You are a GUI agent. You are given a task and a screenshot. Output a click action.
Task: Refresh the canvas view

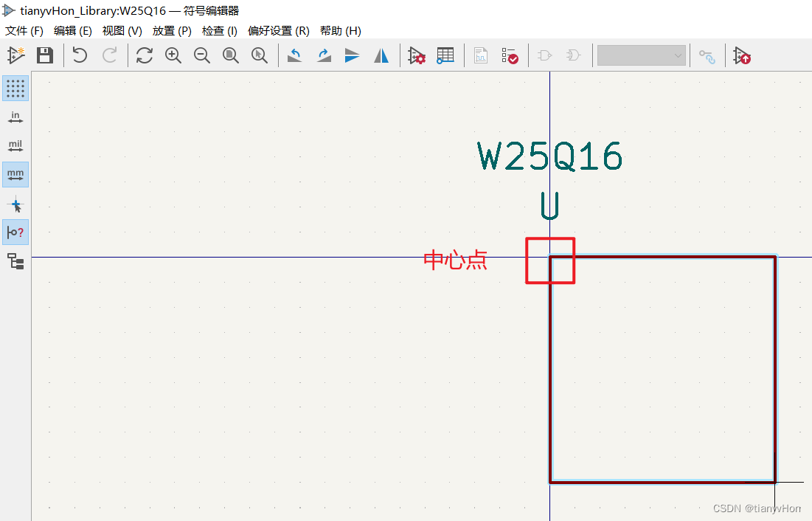click(x=145, y=55)
